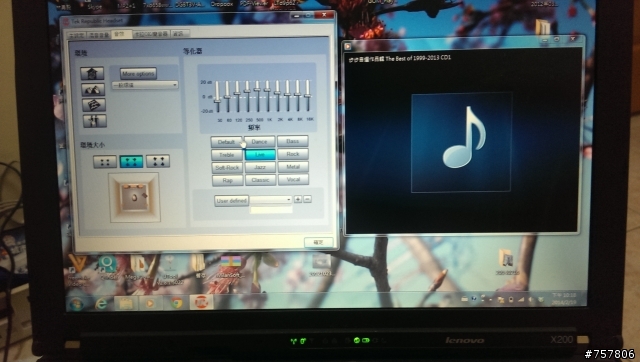Open the folder icon at desktop top right

542,27
